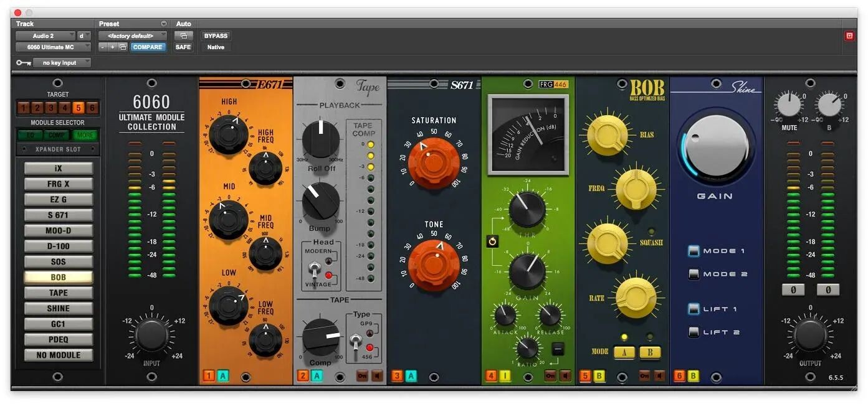Click the cyan A button under Tape module

(x=317, y=376)
